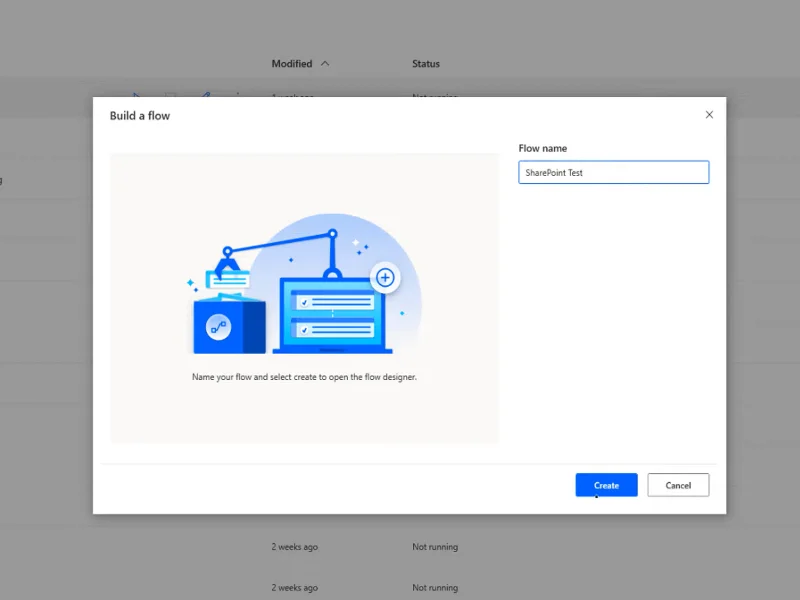Cancel the Build a flow dialog
This screenshot has width=800, height=600.
(x=678, y=485)
